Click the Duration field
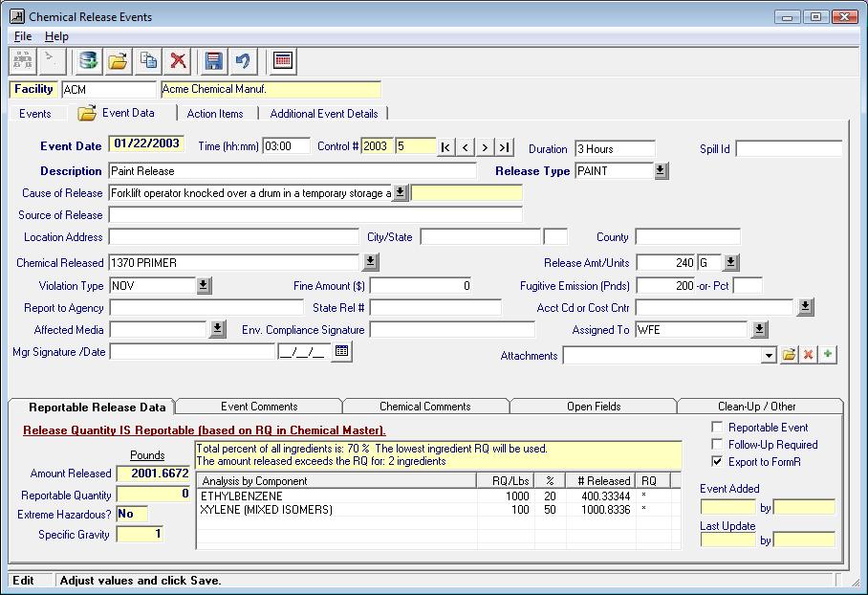This screenshot has width=868, height=595. [x=615, y=148]
